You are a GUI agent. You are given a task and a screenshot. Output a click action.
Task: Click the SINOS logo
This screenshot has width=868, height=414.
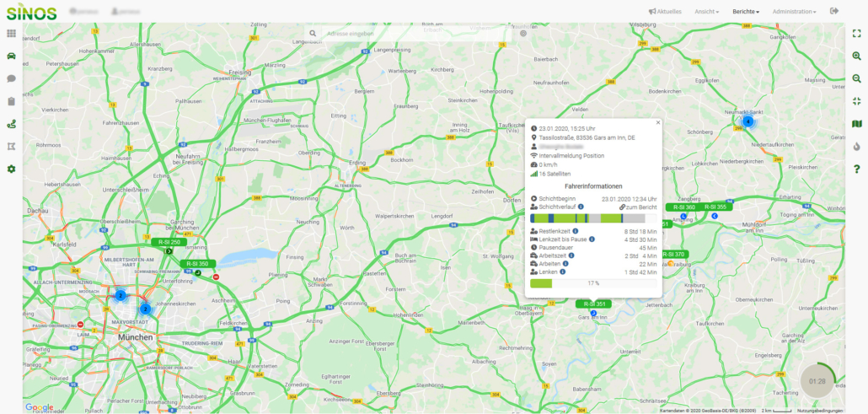31,12
